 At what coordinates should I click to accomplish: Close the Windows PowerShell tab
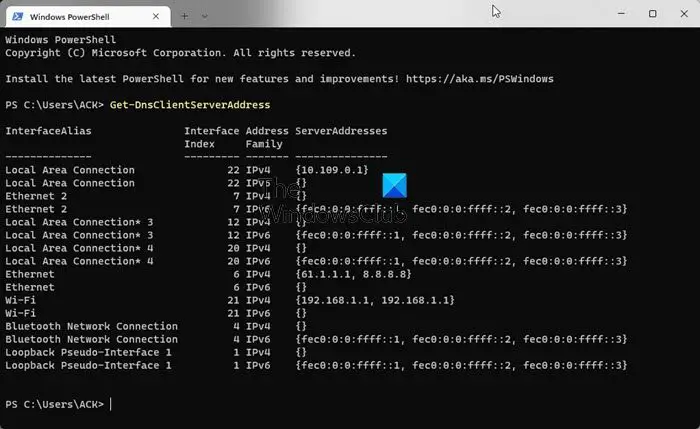point(156,17)
